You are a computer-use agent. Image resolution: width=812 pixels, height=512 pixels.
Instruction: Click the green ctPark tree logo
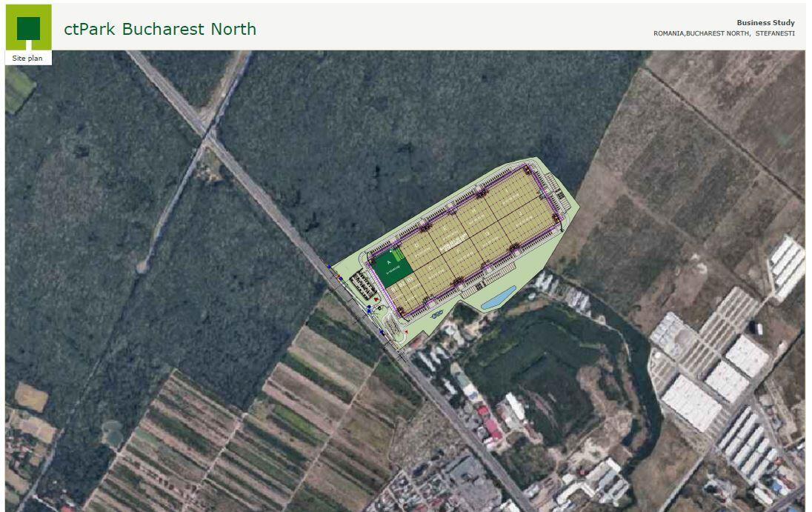point(28,28)
